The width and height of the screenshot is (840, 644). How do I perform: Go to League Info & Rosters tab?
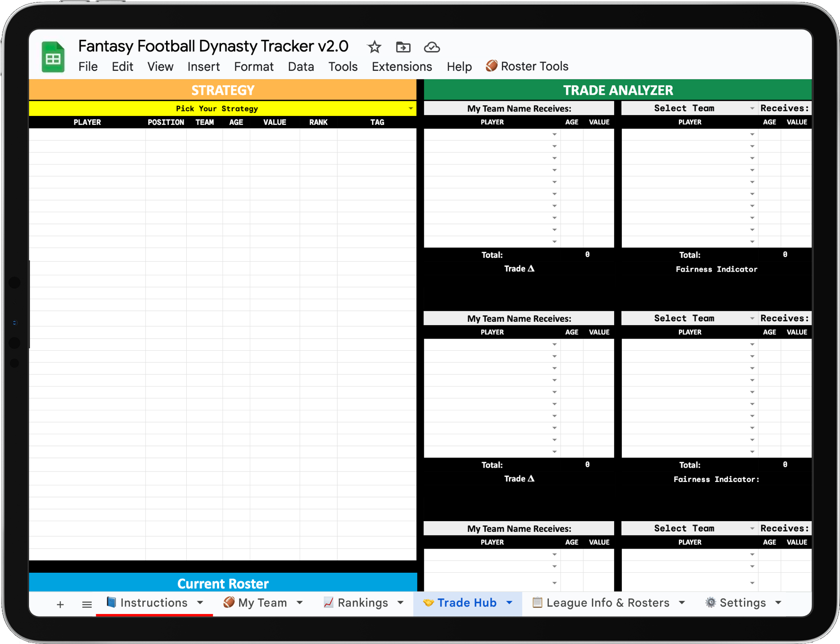point(601,603)
